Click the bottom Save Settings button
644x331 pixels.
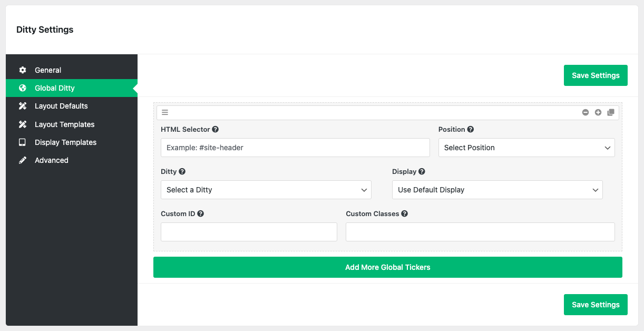tap(596, 305)
